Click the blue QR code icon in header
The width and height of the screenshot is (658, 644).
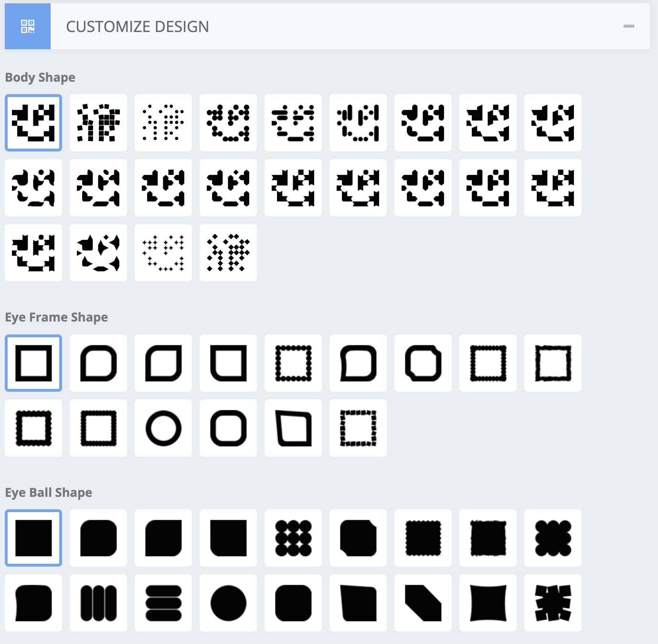coord(28,26)
